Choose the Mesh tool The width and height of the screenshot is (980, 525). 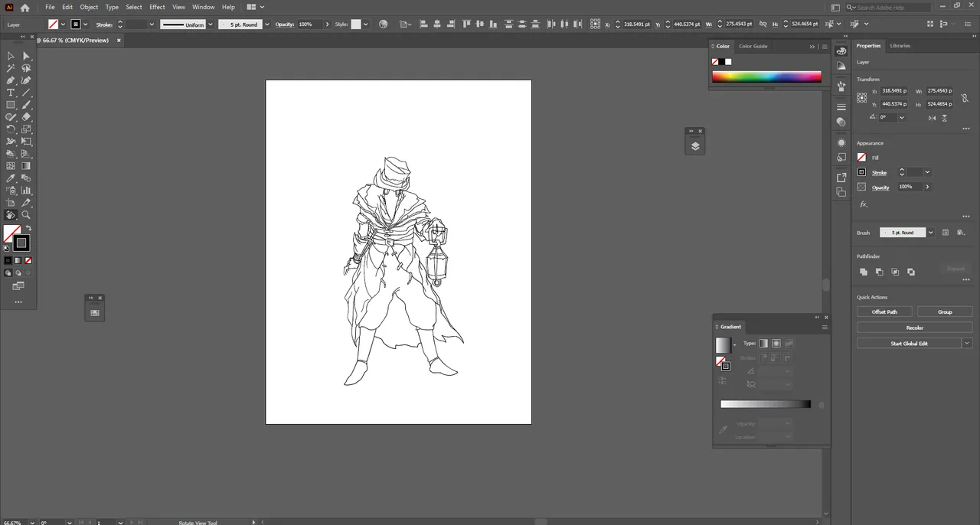pyautogui.click(x=11, y=166)
